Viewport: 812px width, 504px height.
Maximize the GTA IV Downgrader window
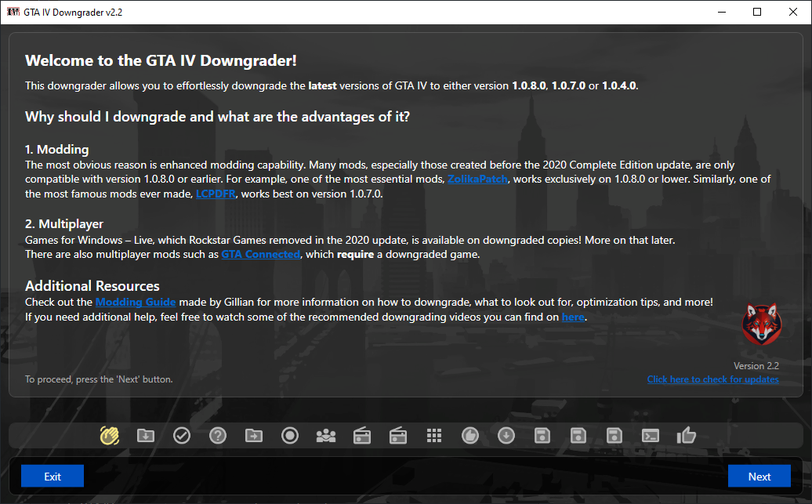coord(757,12)
